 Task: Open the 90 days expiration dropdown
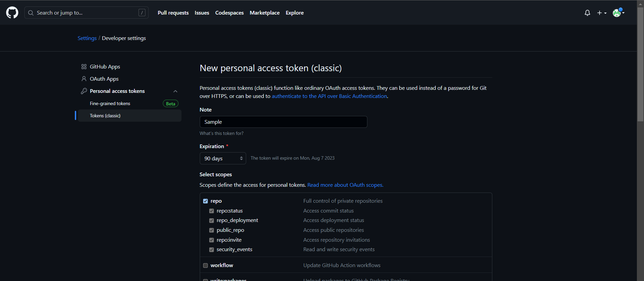click(x=223, y=158)
